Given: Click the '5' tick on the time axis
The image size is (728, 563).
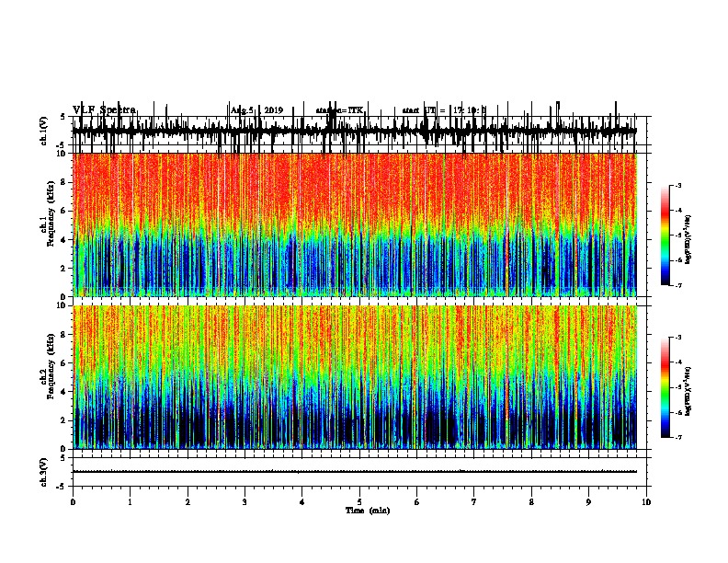Looking at the screenshot, I should pyautogui.click(x=359, y=502).
